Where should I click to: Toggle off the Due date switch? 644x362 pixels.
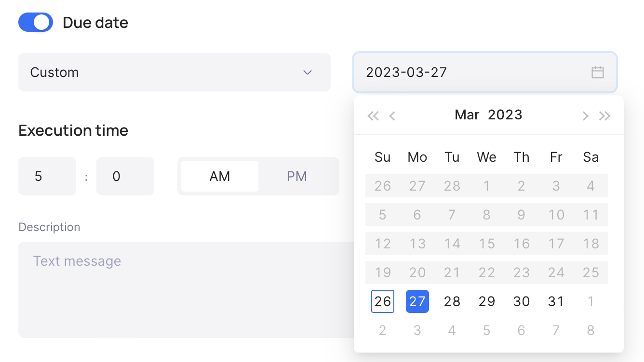click(36, 23)
